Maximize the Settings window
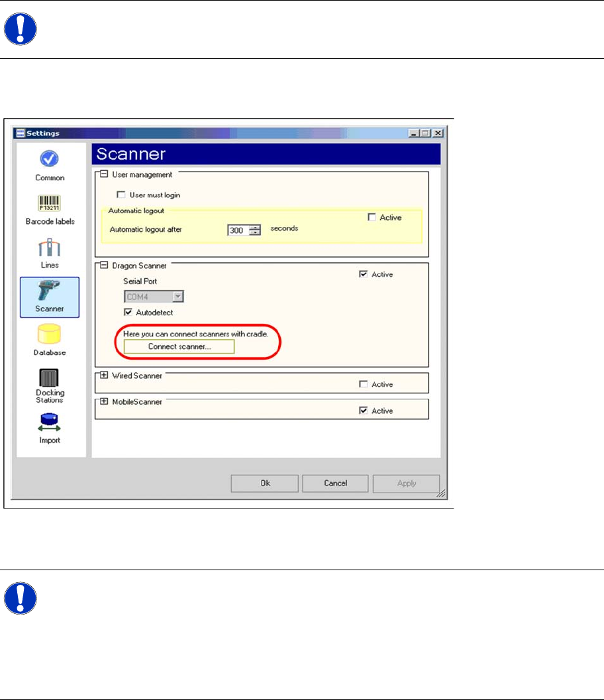 coord(425,133)
